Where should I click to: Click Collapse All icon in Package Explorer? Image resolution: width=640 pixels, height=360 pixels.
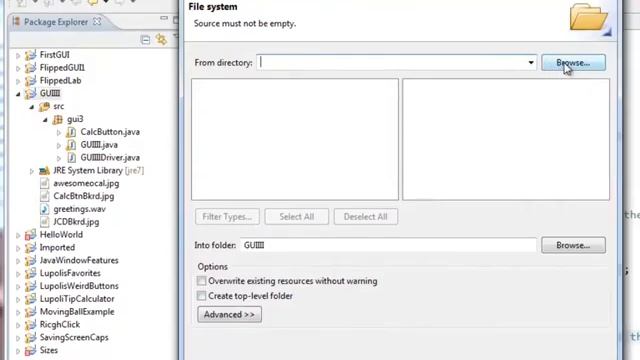click(x=145, y=40)
